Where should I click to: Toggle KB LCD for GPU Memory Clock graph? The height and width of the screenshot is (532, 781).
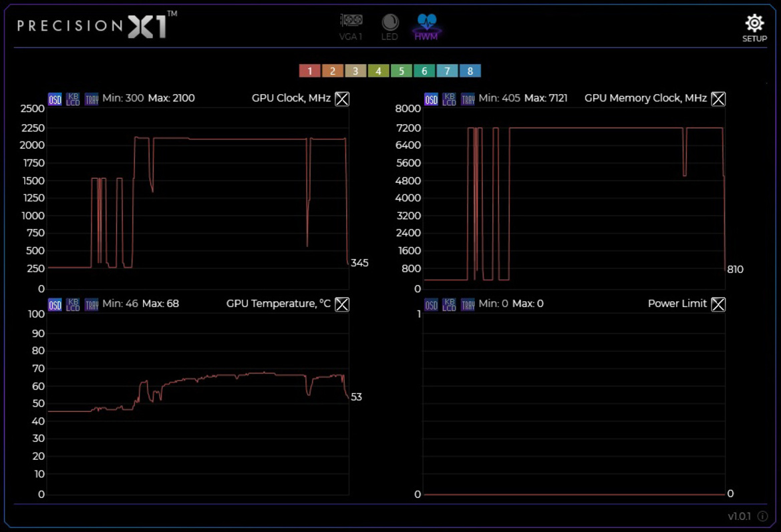(x=449, y=99)
